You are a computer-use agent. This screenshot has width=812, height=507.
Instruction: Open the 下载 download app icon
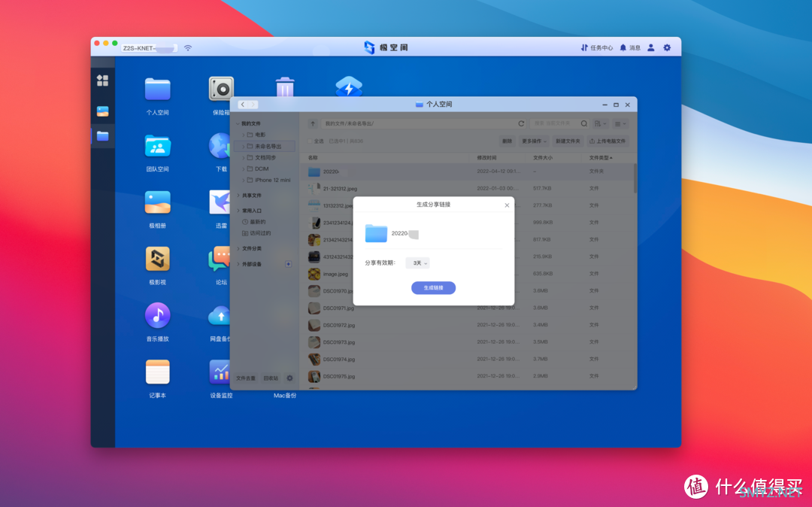point(220,146)
